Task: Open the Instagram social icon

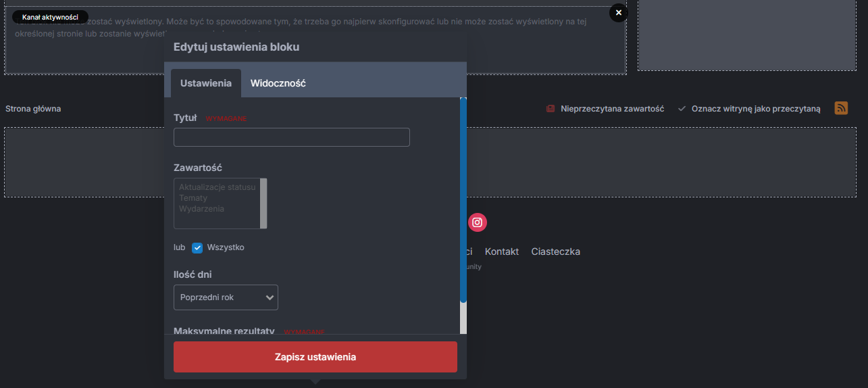Action: [x=477, y=222]
